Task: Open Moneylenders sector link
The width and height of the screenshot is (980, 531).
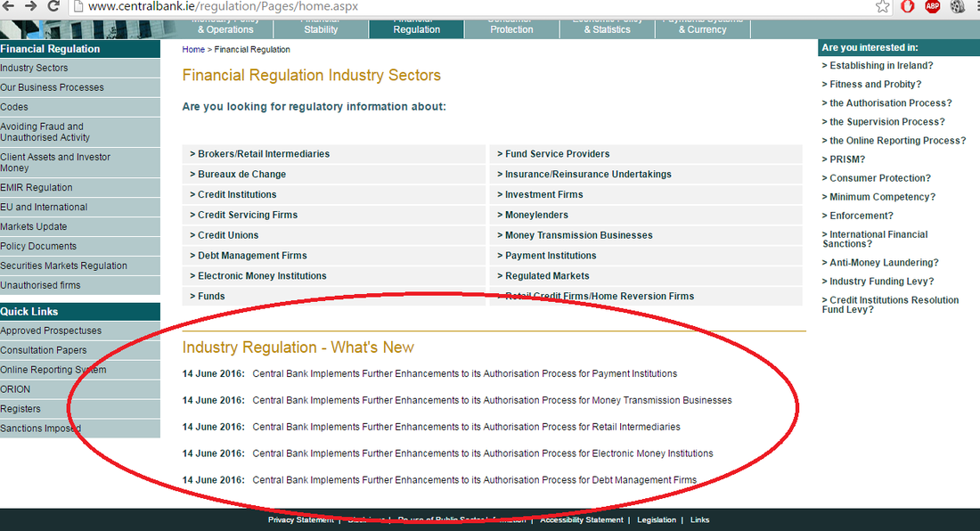Action: click(x=646, y=215)
